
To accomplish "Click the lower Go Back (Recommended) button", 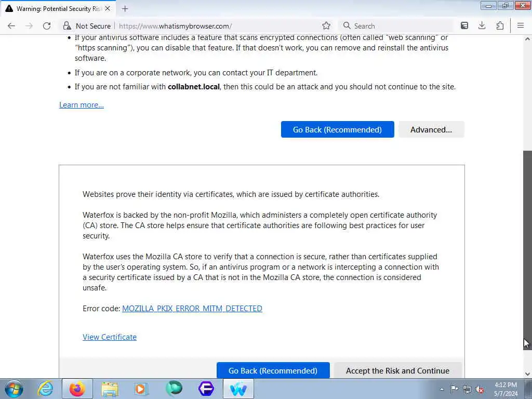I will click(x=273, y=370).
